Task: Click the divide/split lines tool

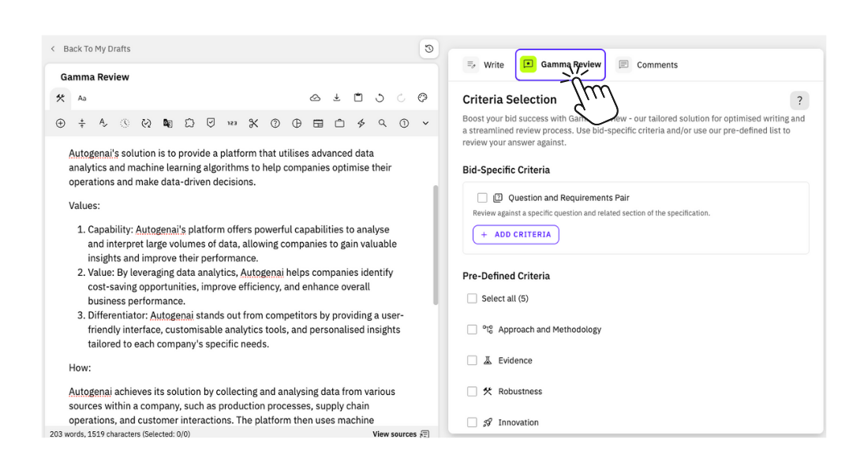Action: pos(82,123)
